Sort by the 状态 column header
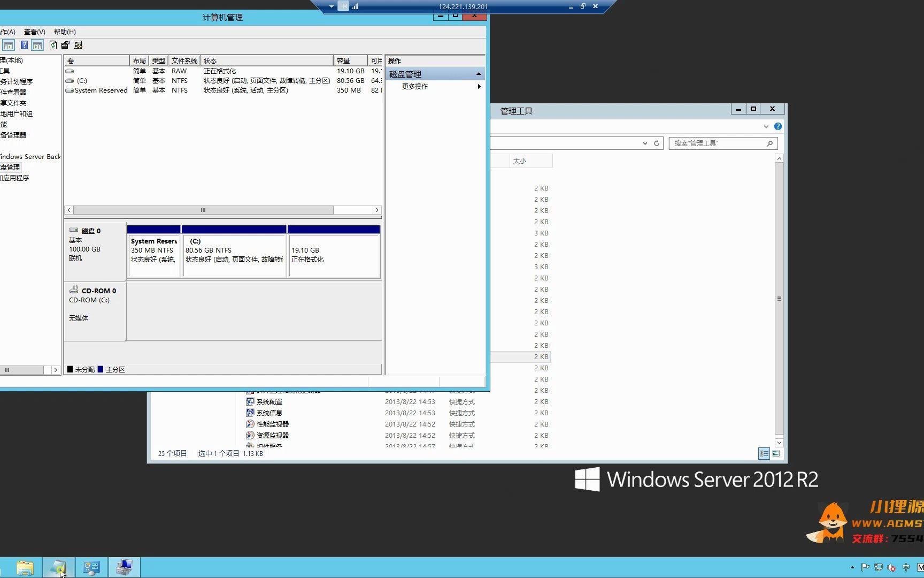Viewport: 924px width, 578px height. tap(267, 60)
